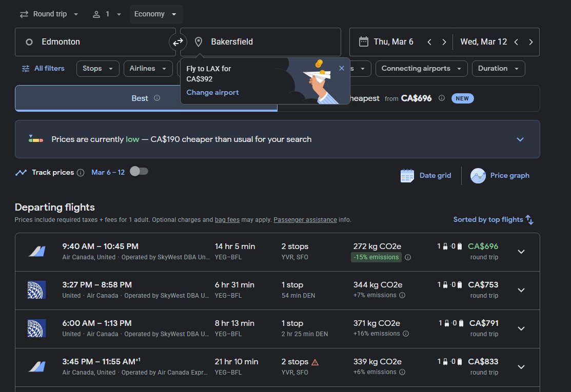Open the Airlines filter dropdown
The image size is (571, 392).
[x=148, y=68]
